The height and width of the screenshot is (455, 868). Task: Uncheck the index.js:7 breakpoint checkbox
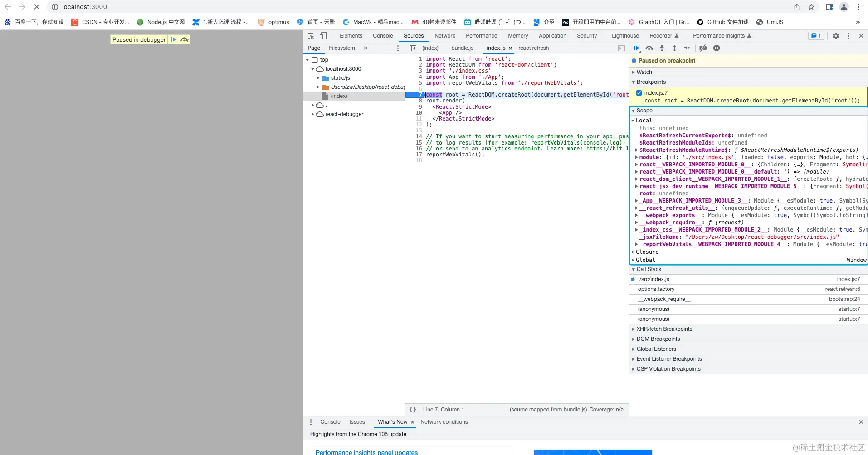[x=639, y=93]
